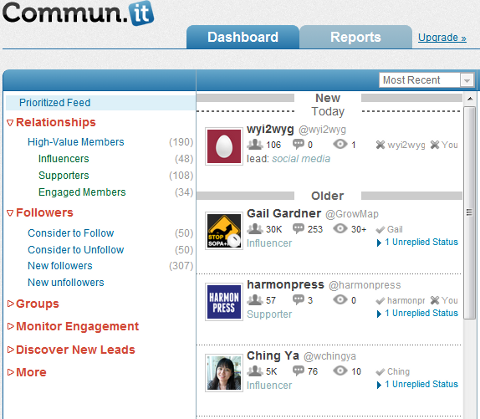Screen dimensions: 480x419
Task: Click followers icon on Gail Gardner row
Action: 255,229
